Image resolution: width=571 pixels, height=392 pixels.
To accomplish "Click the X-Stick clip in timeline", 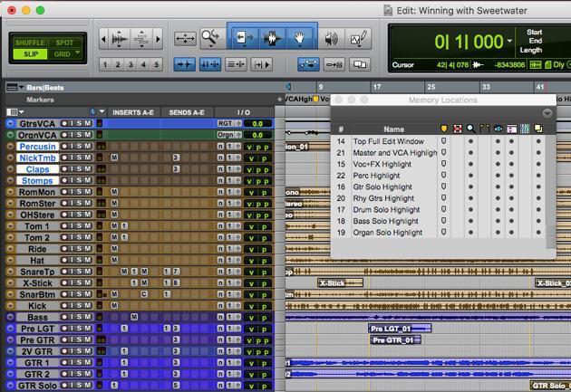I will [340, 282].
